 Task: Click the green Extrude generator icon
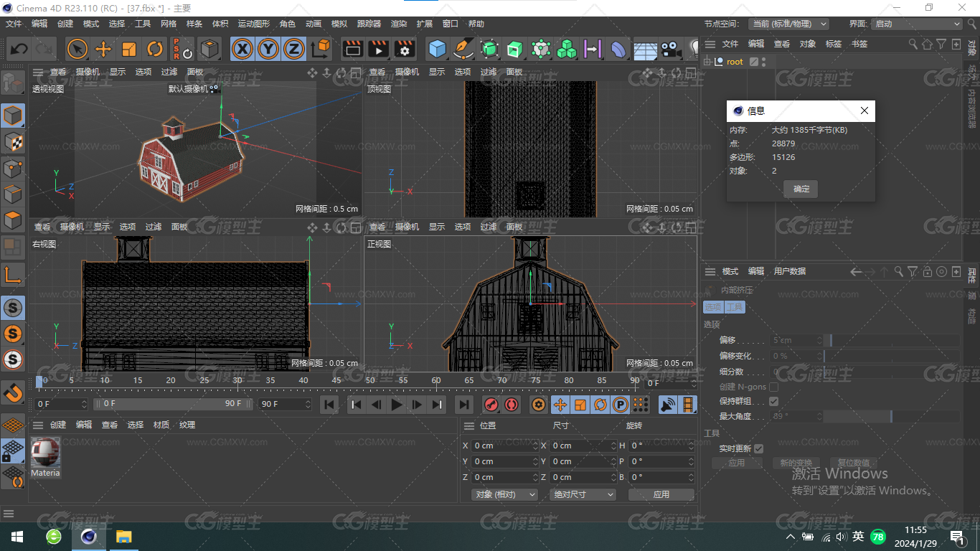tap(515, 49)
